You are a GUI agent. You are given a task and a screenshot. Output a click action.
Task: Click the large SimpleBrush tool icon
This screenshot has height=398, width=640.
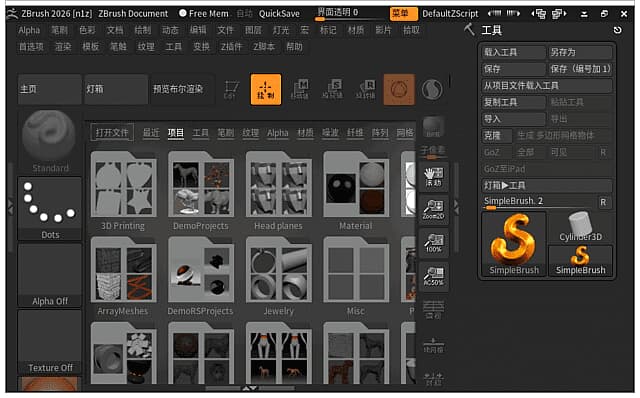click(x=514, y=244)
